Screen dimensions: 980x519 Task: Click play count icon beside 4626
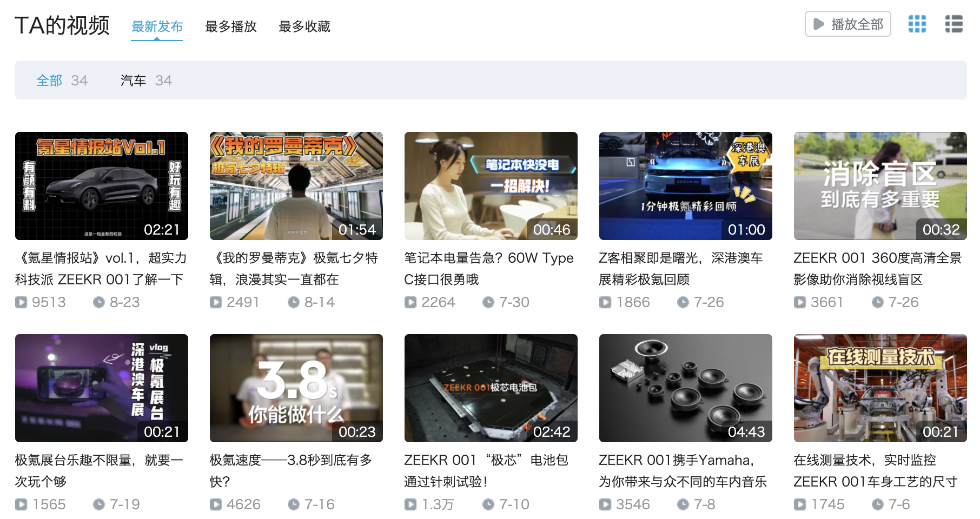point(216,504)
